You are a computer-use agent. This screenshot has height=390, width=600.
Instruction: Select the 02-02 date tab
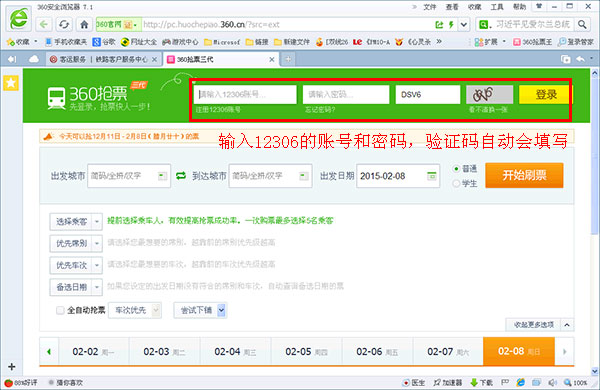[x=93, y=351]
